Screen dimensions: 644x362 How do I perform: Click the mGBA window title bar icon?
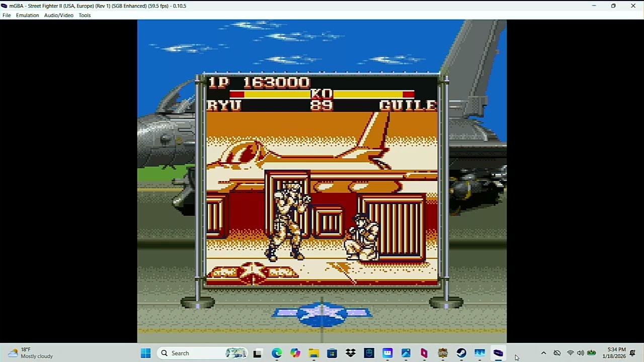pos(5,6)
